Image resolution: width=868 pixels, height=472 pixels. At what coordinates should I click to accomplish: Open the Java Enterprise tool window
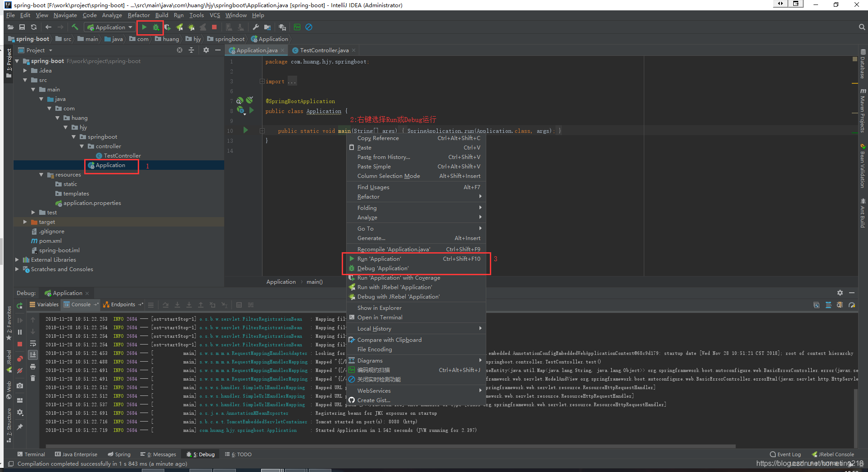click(x=76, y=454)
